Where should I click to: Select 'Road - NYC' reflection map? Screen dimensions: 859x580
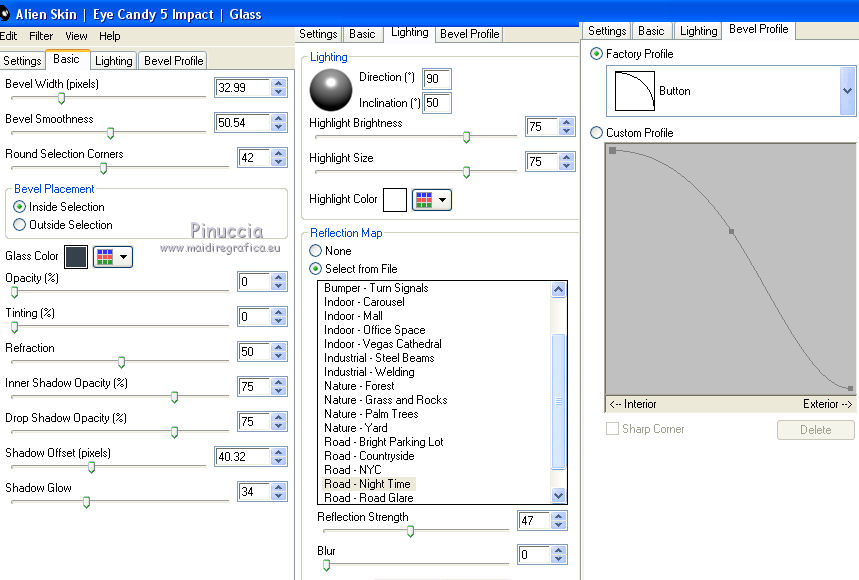click(x=352, y=470)
